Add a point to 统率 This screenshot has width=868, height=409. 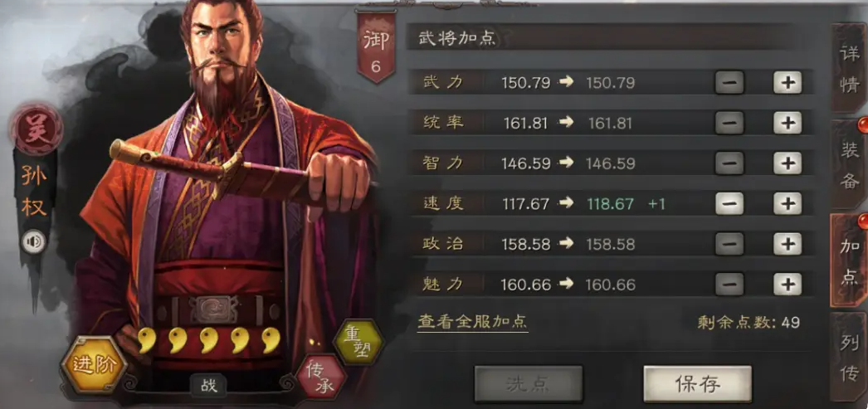[x=788, y=123]
